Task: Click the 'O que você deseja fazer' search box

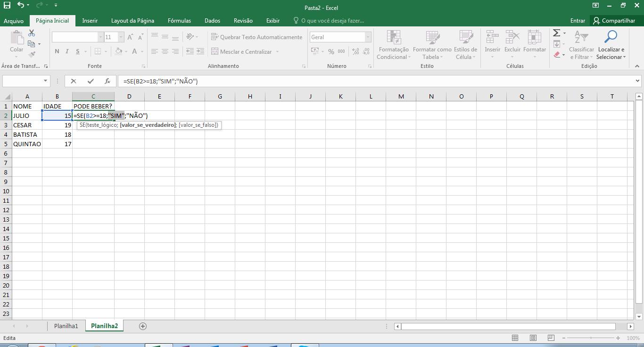Action: (x=329, y=21)
